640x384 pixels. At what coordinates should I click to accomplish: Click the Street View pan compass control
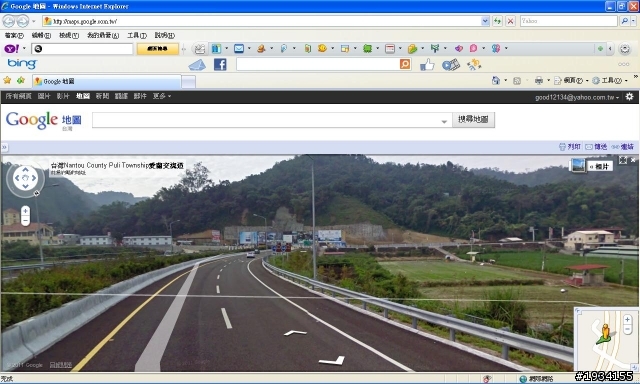pyautogui.click(x=25, y=178)
